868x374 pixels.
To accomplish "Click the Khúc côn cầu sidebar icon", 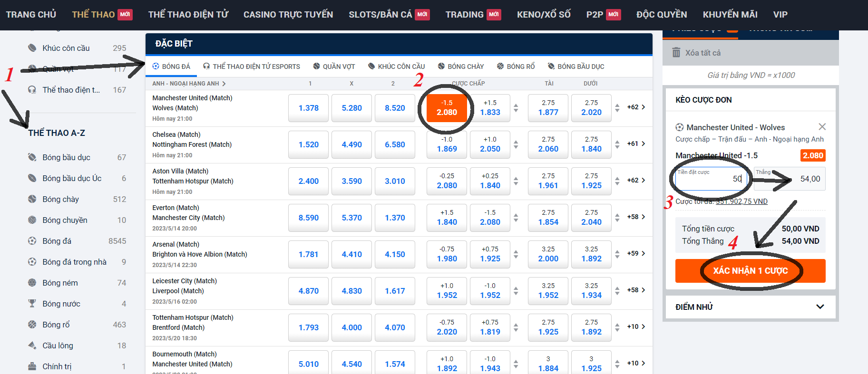I will [32, 48].
